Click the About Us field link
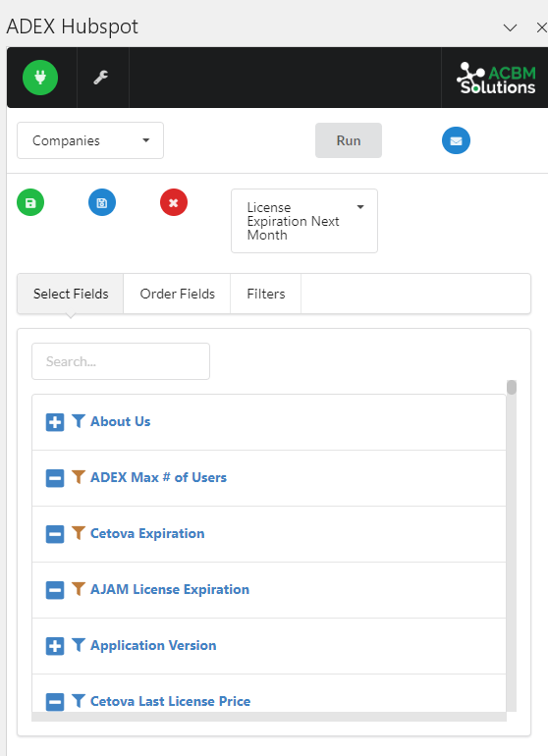This screenshot has height=756, width=548. pyautogui.click(x=121, y=421)
